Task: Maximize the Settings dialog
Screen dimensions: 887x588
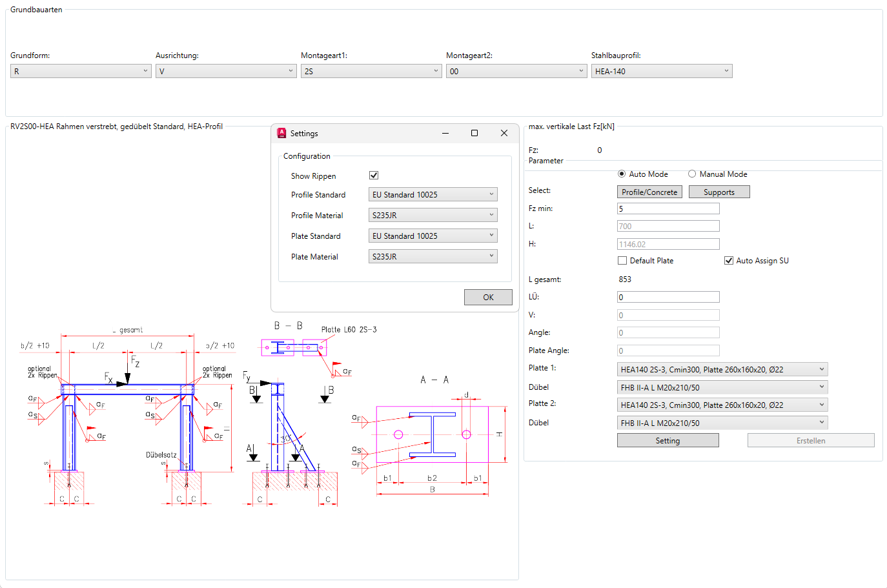Action: click(474, 133)
